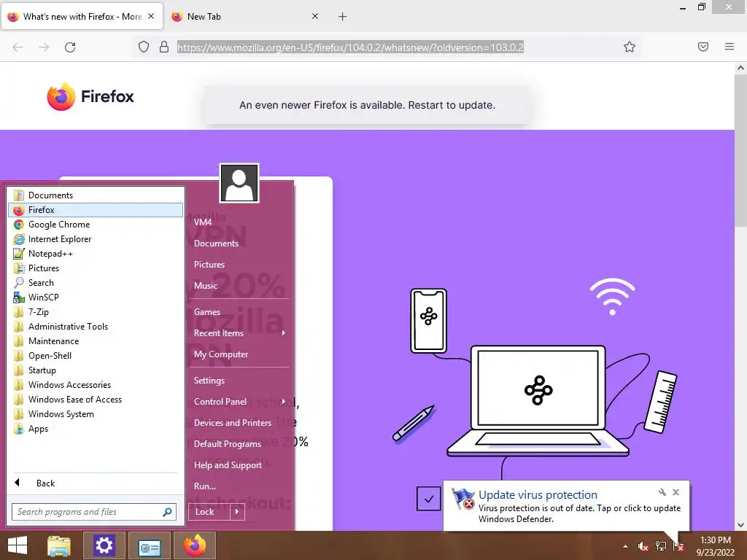Reload the current Firefox page
Viewport: 747px width, 560px height.
(70, 47)
